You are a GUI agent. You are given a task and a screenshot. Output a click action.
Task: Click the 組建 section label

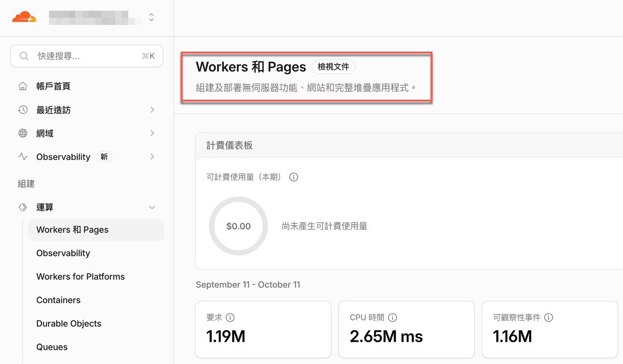26,184
